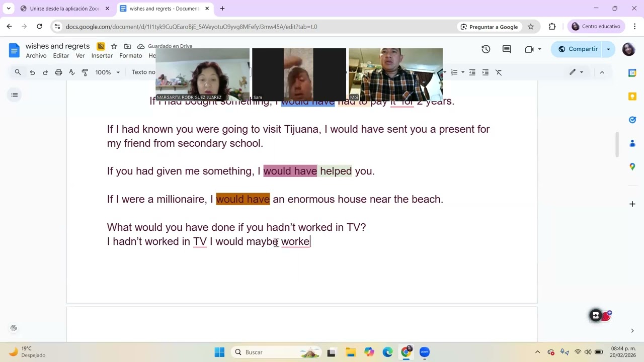
Task: Open Centro educativo profile button
Action: point(596,27)
